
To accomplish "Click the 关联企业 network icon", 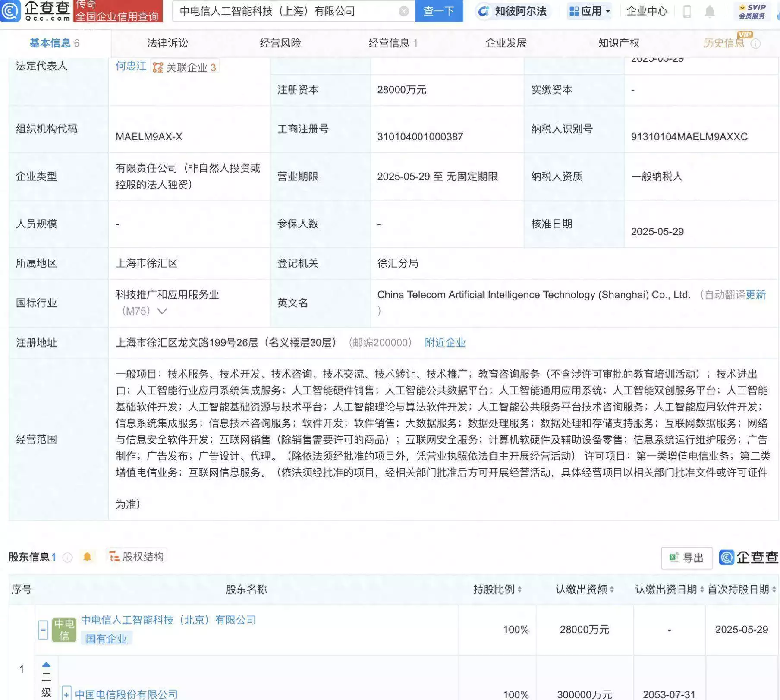I will click(158, 67).
